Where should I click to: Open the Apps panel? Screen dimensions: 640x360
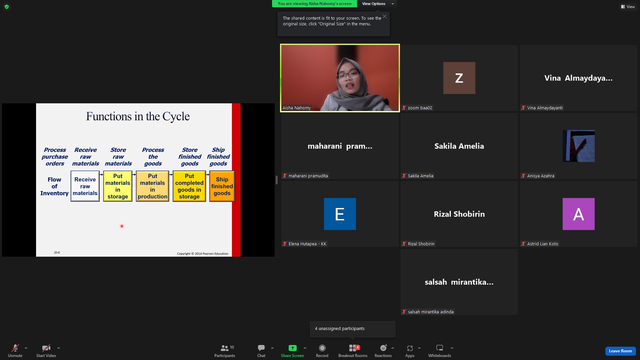[x=410, y=350]
